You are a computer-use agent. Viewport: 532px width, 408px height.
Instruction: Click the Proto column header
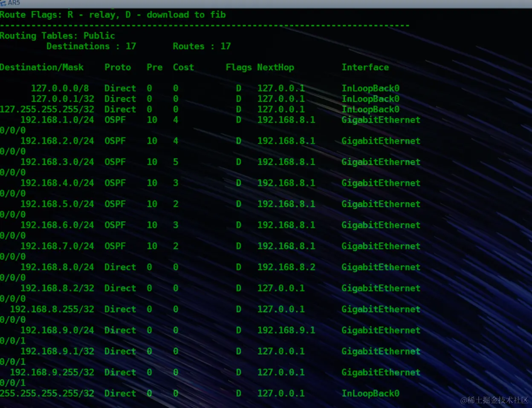[118, 67]
